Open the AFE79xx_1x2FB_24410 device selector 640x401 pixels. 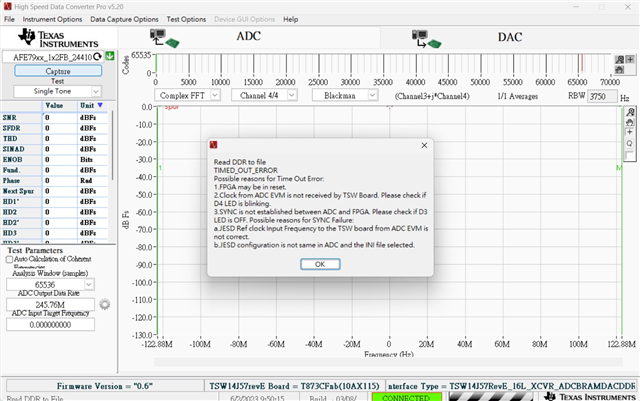click(x=53, y=57)
